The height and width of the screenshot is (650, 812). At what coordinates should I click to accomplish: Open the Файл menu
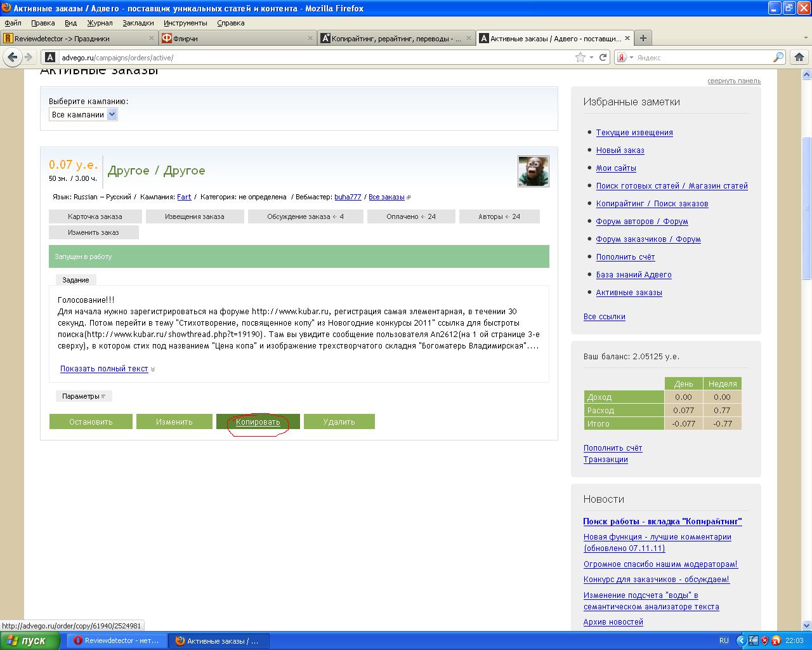click(13, 23)
